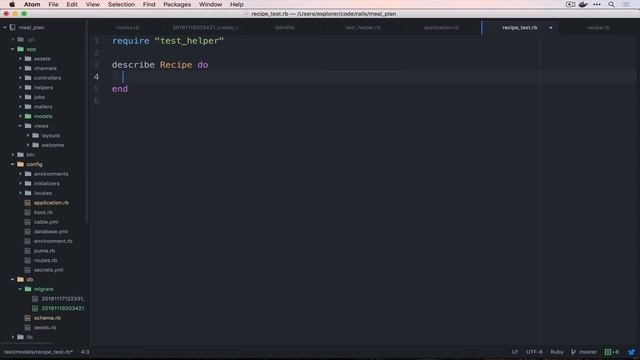Switch to the recipe.rb tab
Screen dimensions: 640x360
click(598, 28)
